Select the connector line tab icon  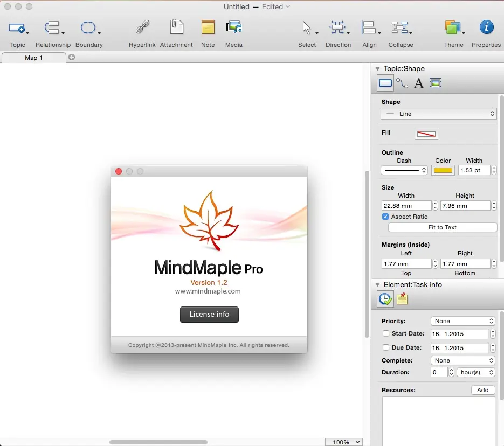click(402, 83)
